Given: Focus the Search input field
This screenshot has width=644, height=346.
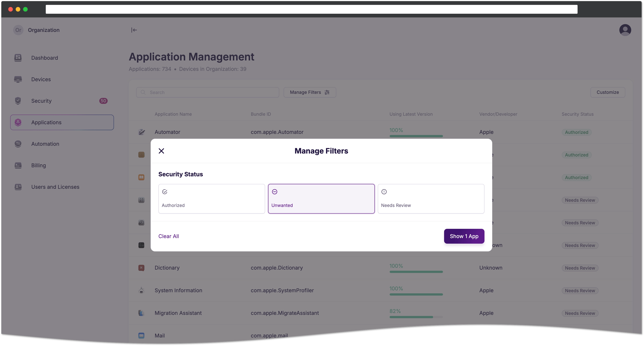Looking at the screenshot, I should 208,92.
